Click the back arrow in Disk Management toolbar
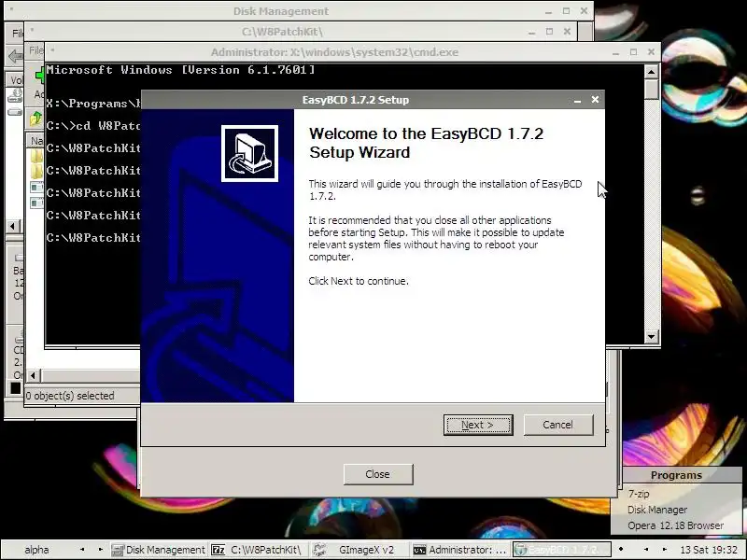 15,57
